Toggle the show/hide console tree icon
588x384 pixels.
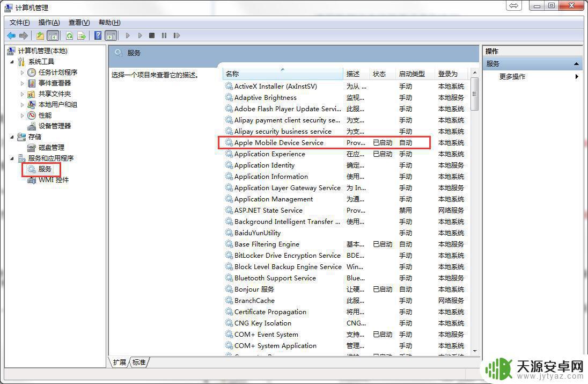53,35
